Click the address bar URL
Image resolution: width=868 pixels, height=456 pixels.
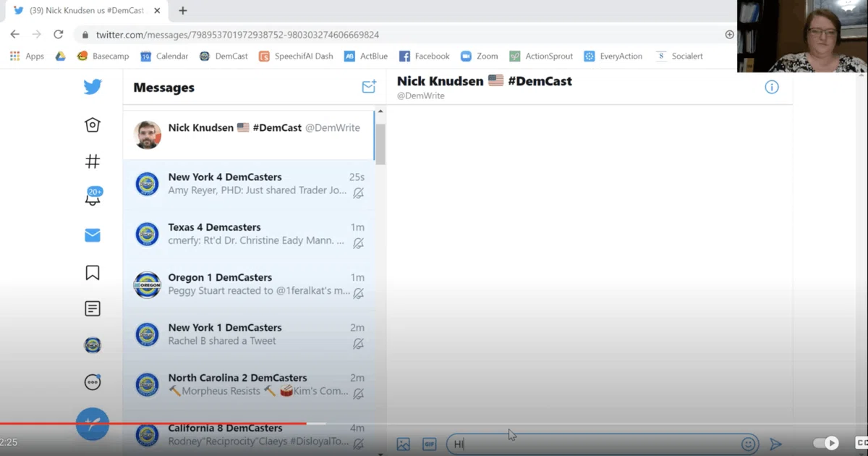click(237, 35)
